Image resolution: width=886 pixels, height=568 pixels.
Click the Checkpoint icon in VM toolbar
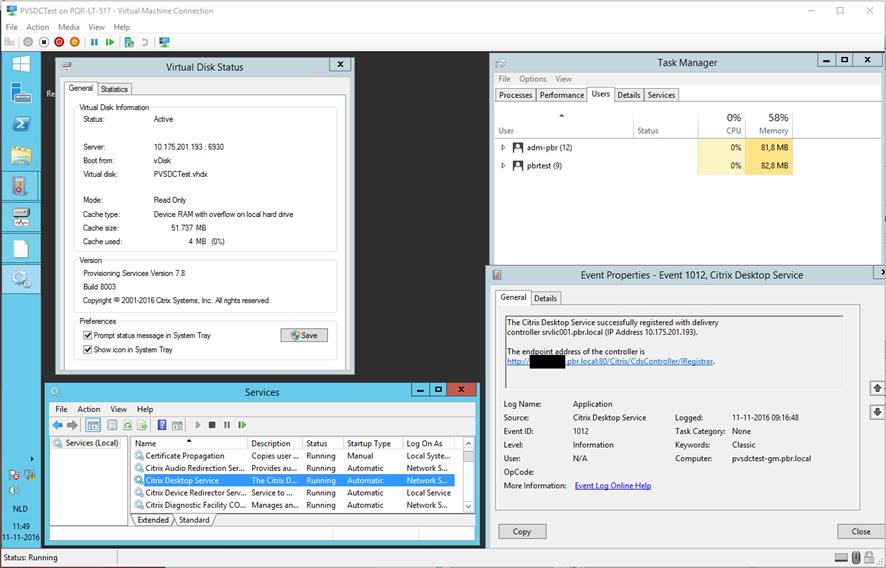(129, 42)
